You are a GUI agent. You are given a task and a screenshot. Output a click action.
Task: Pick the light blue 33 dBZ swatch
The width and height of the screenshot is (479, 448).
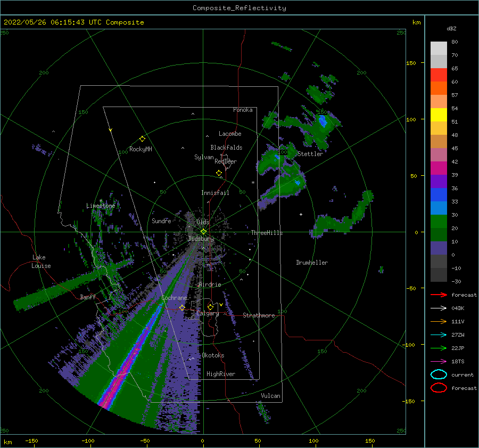[x=439, y=208]
